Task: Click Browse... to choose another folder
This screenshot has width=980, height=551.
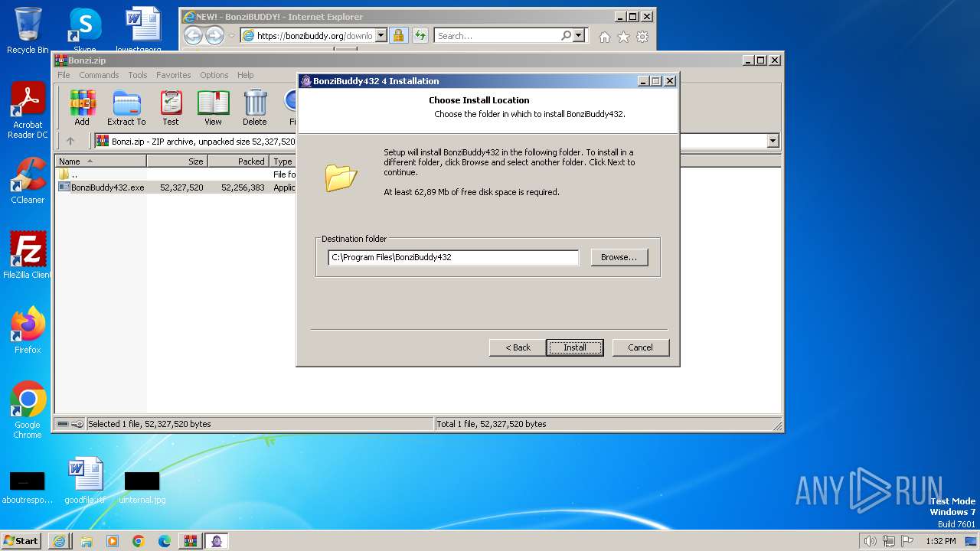Action: tap(619, 257)
